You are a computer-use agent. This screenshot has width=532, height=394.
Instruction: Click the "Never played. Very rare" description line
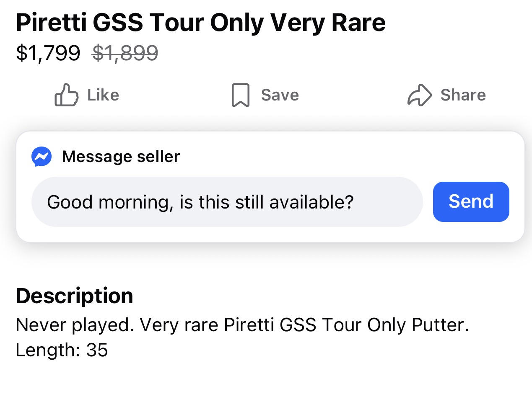click(117, 325)
